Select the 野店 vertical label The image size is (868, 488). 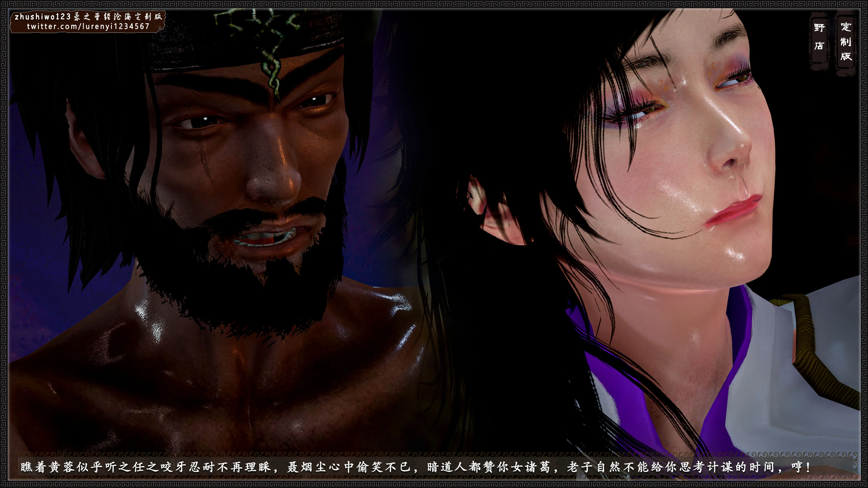pos(819,36)
